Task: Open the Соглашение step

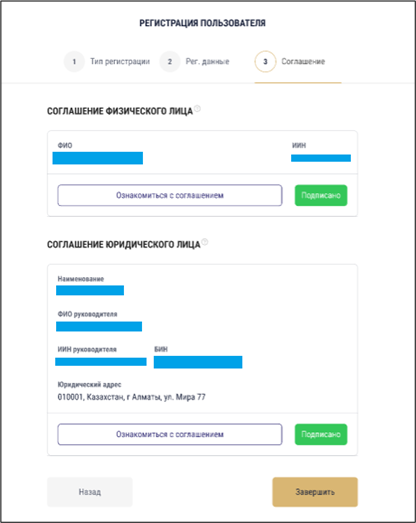Action: (303, 61)
